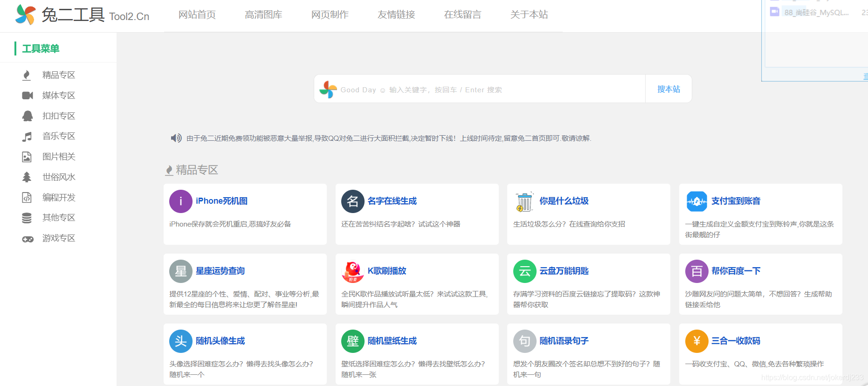Select 精品专区 text in sidebar menu
The image size is (868, 386).
coord(59,75)
